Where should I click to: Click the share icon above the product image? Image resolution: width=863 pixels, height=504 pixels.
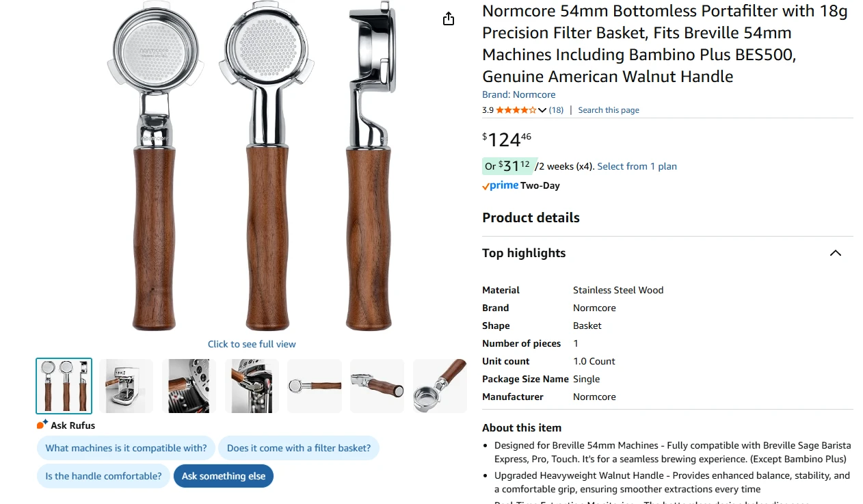point(449,19)
